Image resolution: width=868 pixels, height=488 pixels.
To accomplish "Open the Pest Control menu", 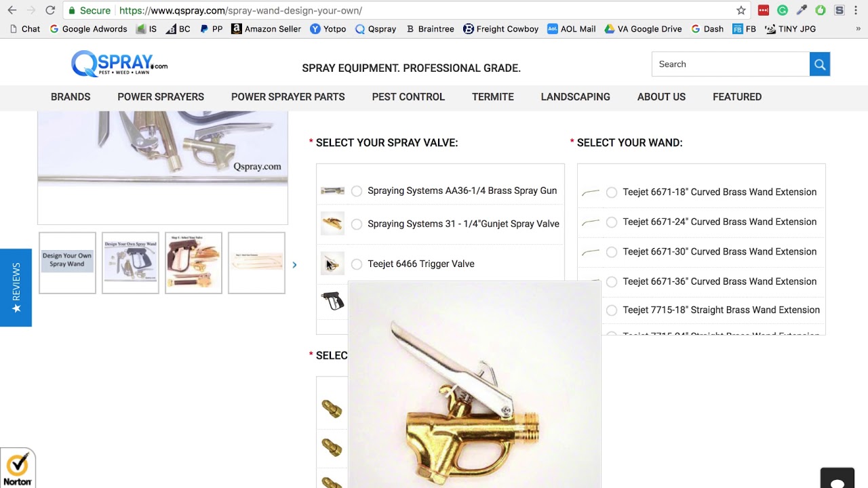I will (408, 97).
